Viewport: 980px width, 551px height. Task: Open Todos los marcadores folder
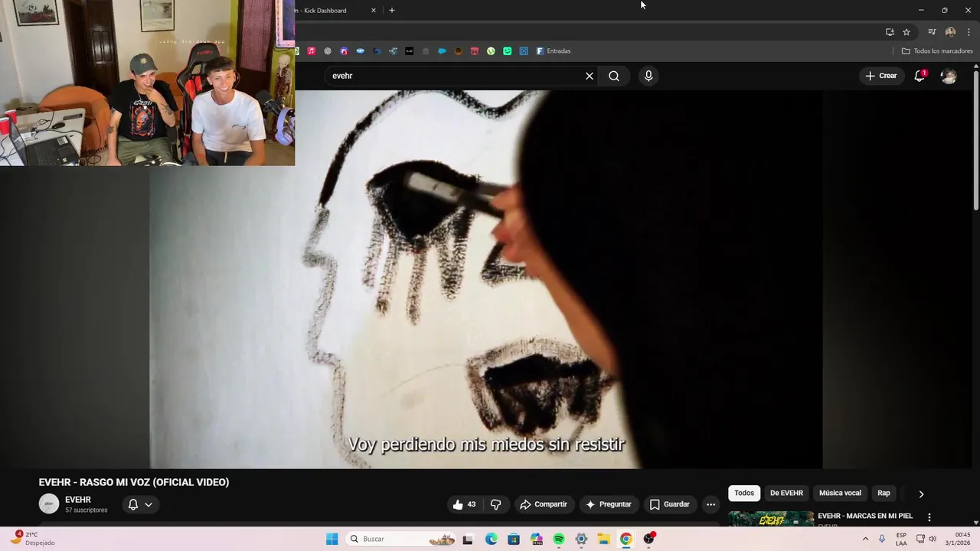[937, 51]
